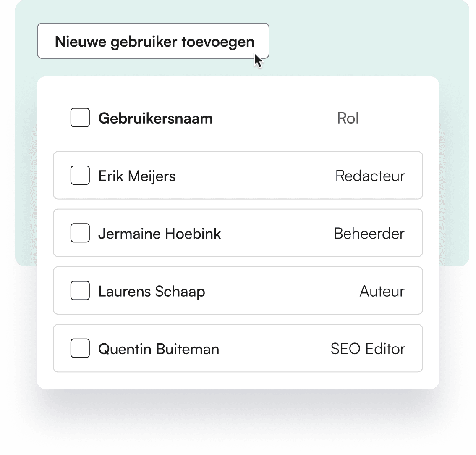Toggle the Laurens Schaap checkbox
The image size is (476, 455).
click(80, 291)
